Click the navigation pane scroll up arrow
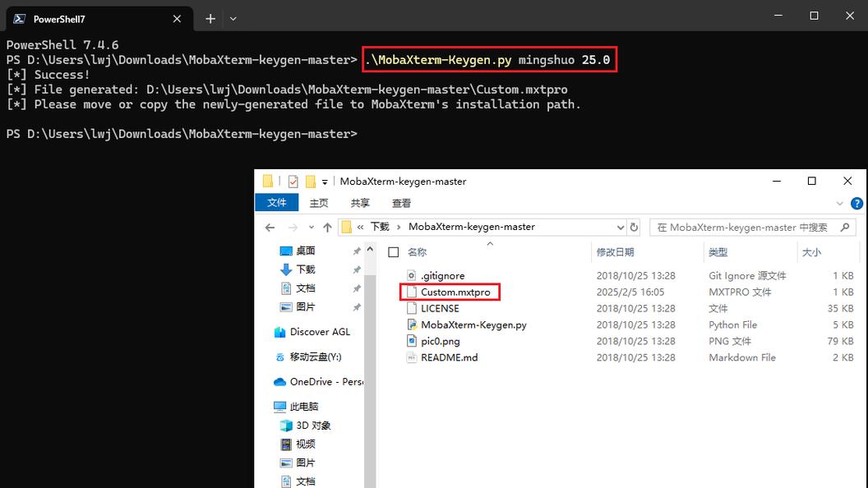Viewport: 868px width, 488px height. point(371,250)
